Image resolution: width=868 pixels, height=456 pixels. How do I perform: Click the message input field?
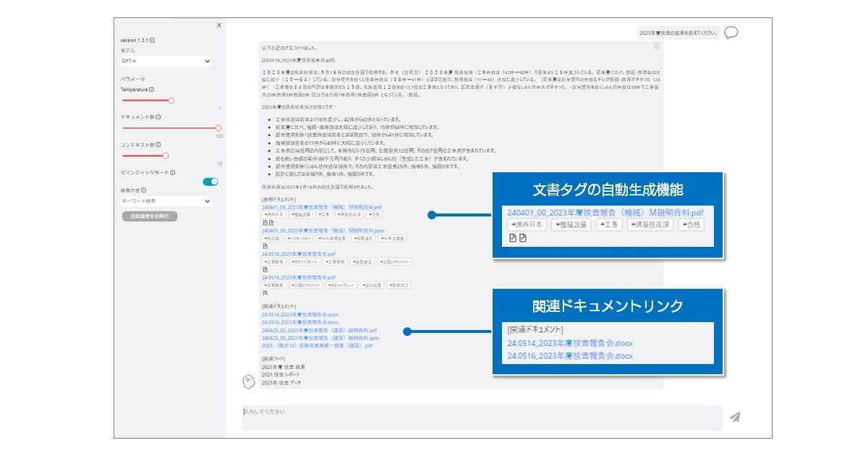tap(482, 418)
